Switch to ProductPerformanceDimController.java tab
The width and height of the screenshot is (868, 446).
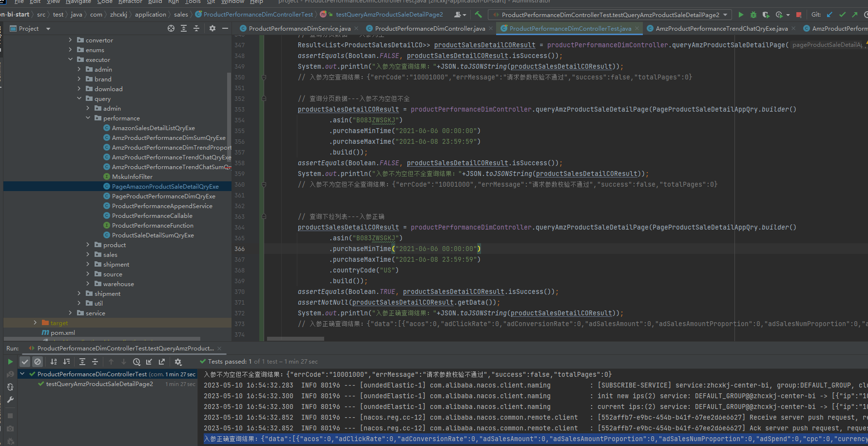tap(430, 29)
